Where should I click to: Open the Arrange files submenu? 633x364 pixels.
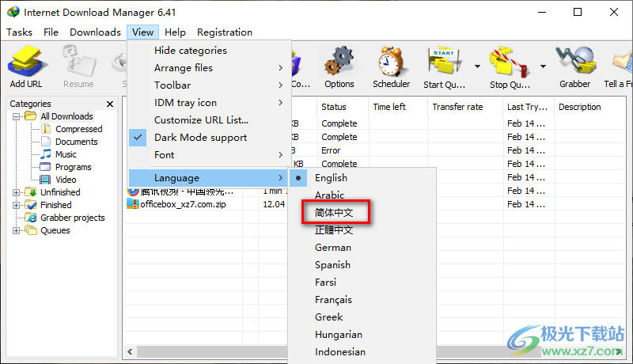(209, 68)
